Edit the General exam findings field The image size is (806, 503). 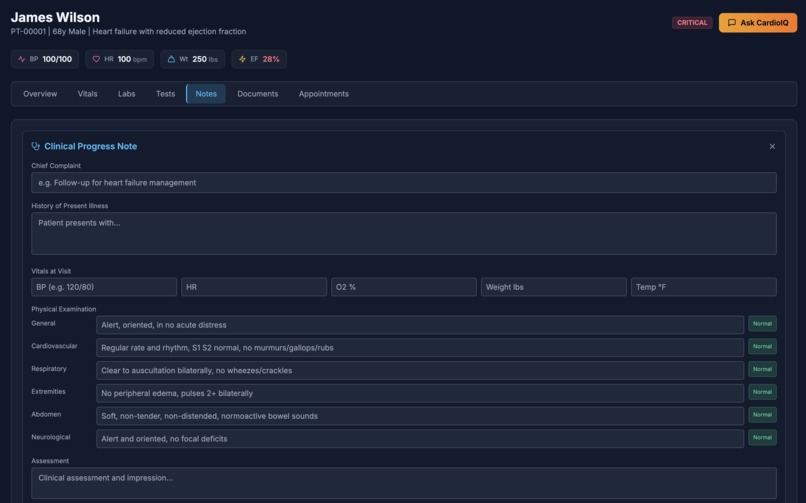[420, 325]
